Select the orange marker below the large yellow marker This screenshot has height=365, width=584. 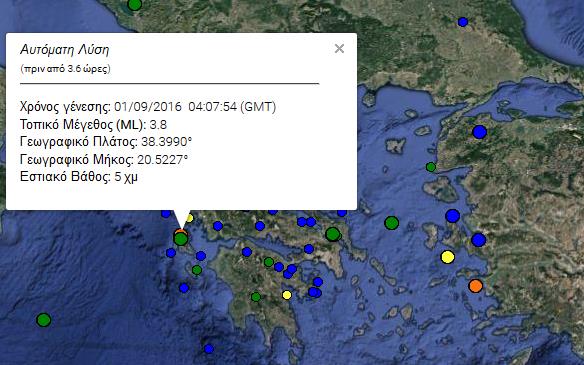(x=476, y=286)
